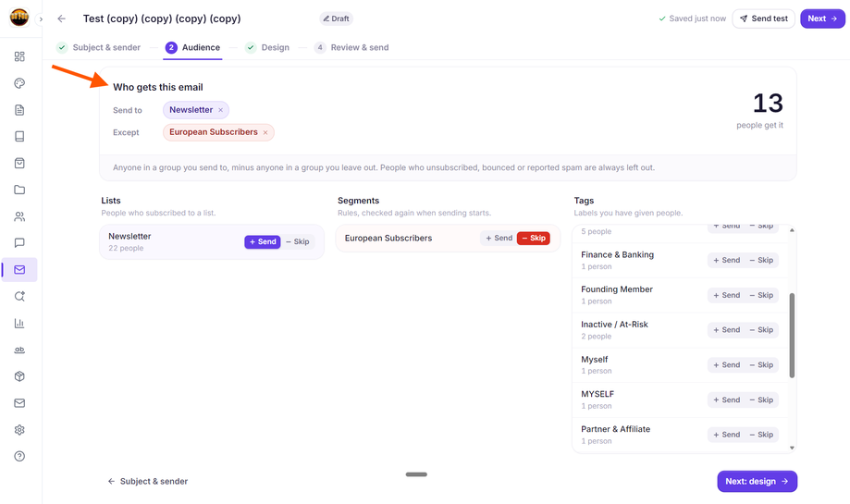Toggle Skip for Founding Member tag
The width and height of the screenshot is (850, 504).
tap(761, 295)
